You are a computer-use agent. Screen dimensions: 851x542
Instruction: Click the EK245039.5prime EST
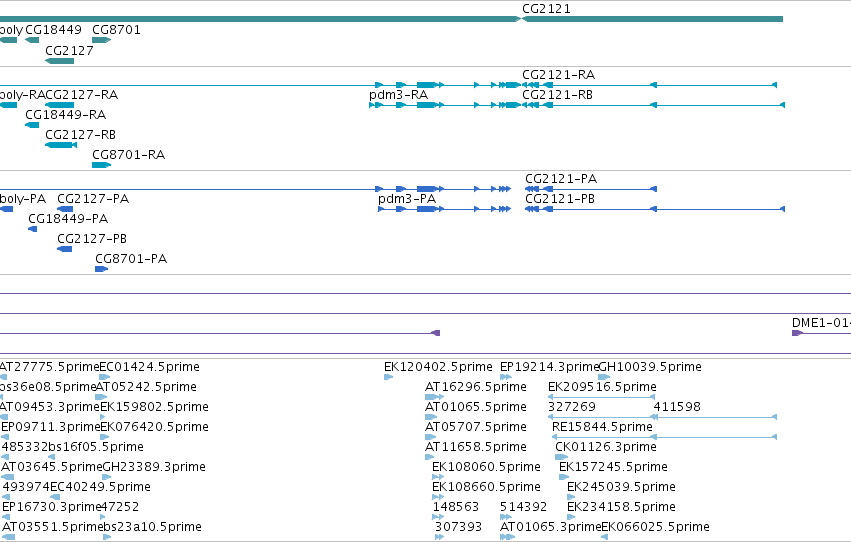click(x=571, y=498)
